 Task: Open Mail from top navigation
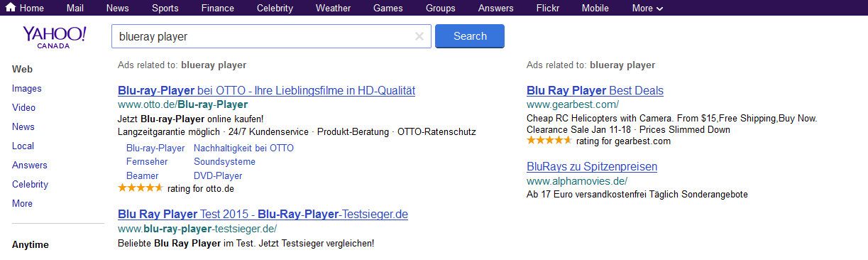point(75,9)
